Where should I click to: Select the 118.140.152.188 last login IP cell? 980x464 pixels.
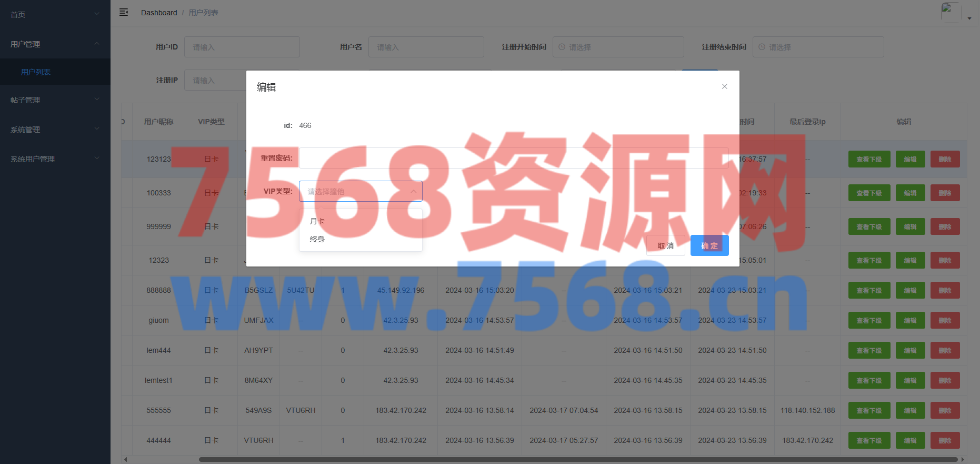[807, 410]
